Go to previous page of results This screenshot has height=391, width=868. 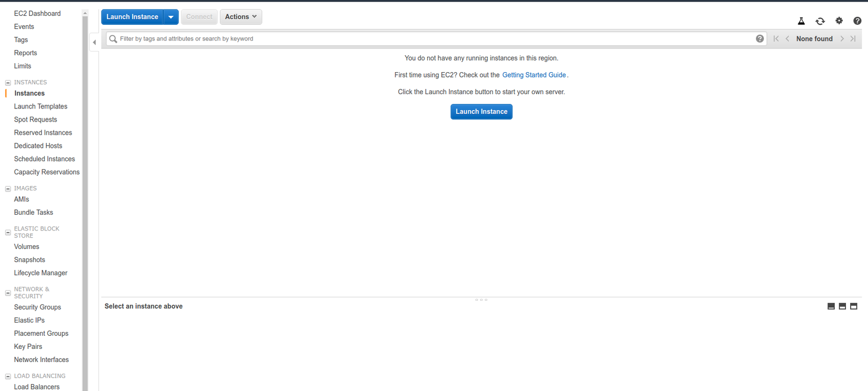tap(788, 38)
